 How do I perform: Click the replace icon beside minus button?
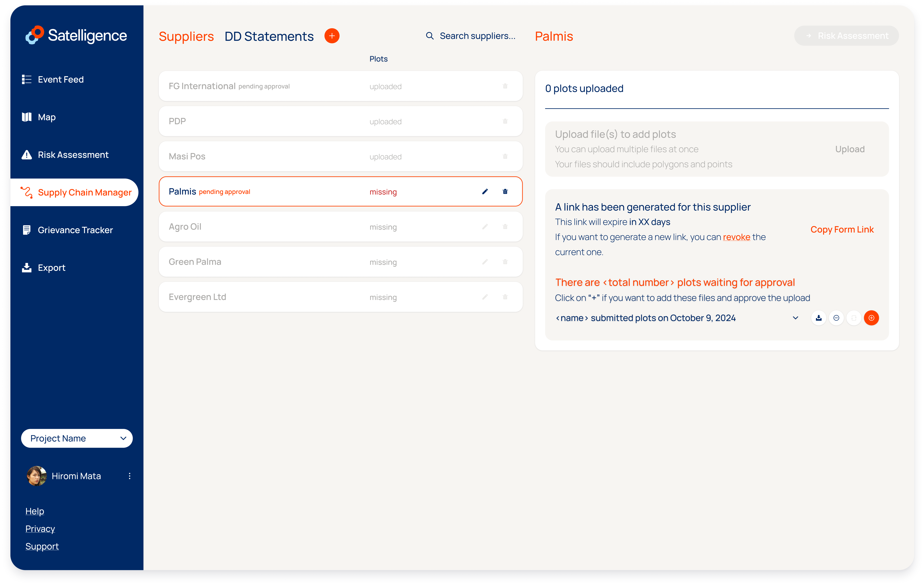[854, 318]
